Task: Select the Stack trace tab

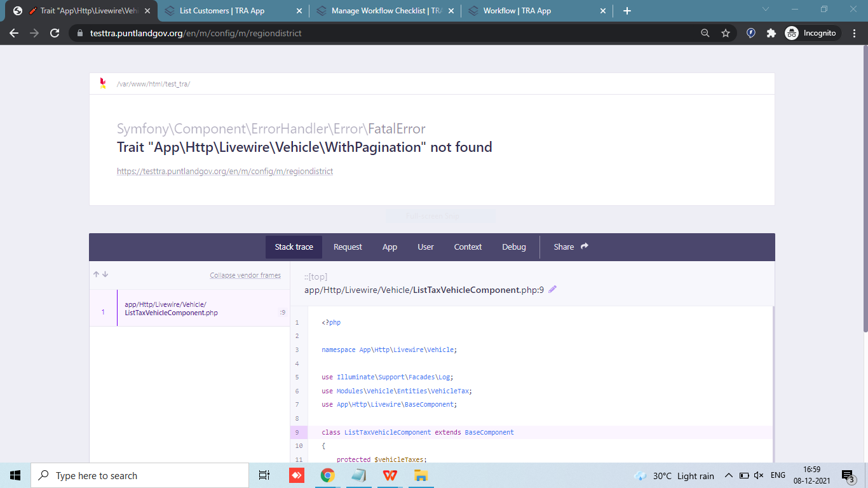Action: (294, 247)
